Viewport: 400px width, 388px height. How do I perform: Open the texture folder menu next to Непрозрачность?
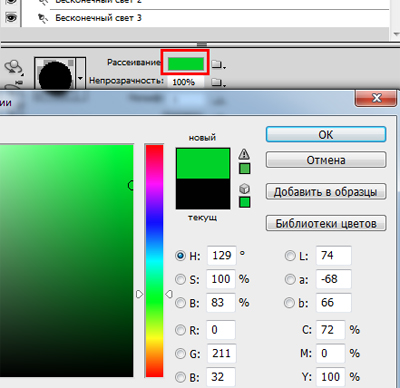click(219, 82)
